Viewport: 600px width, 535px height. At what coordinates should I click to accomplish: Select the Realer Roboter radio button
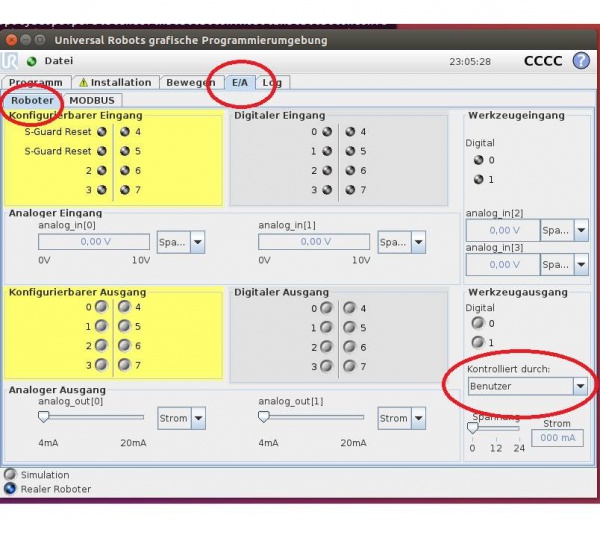pyautogui.click(x=10, y=489)
